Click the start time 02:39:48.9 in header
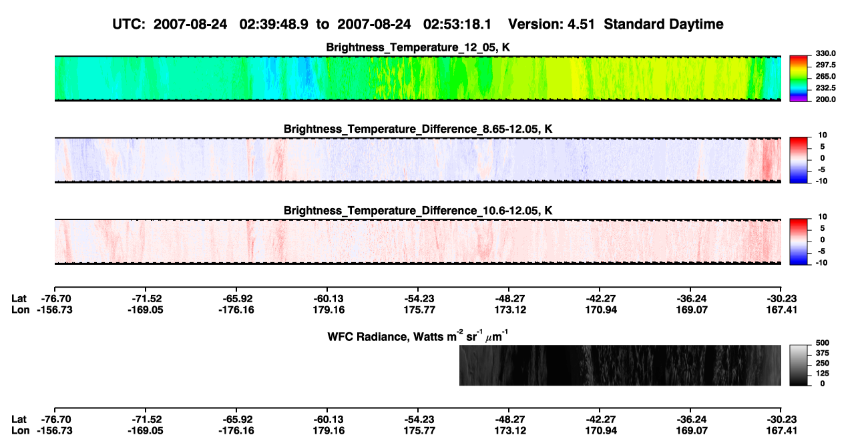868x445 pixels. tap(276, 25)
